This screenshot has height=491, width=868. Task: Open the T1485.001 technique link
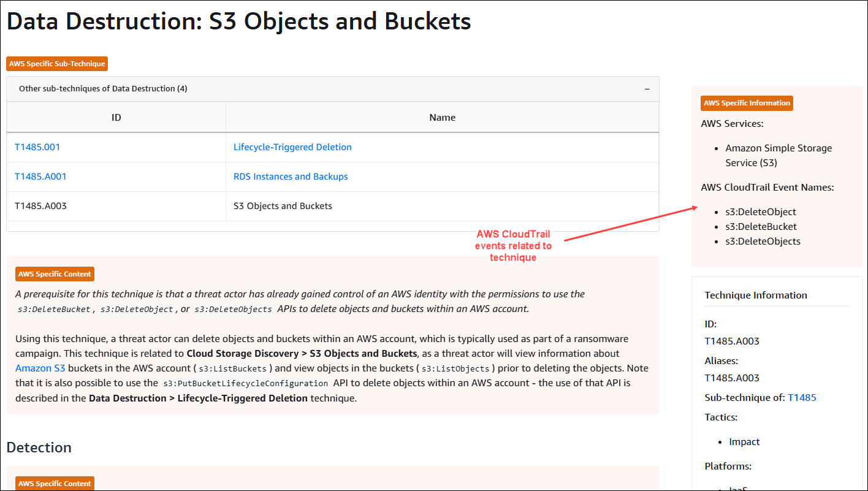(37, 147)
